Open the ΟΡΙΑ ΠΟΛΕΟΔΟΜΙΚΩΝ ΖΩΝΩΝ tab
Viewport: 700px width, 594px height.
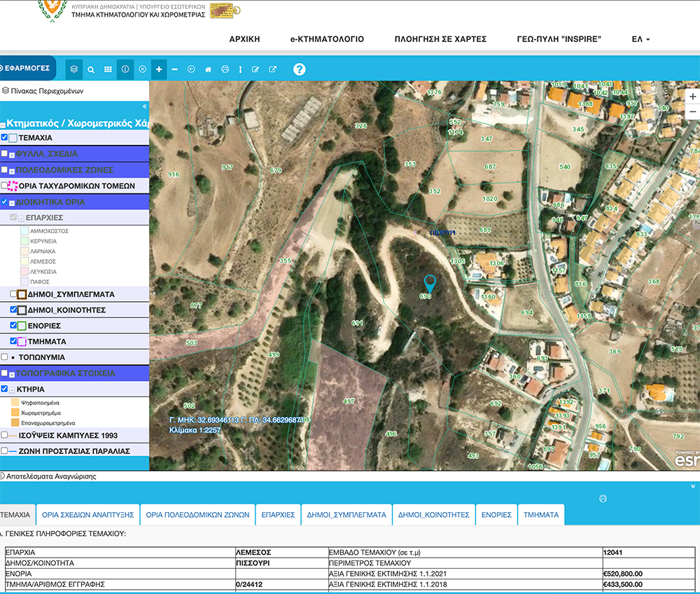pos(197,514)
